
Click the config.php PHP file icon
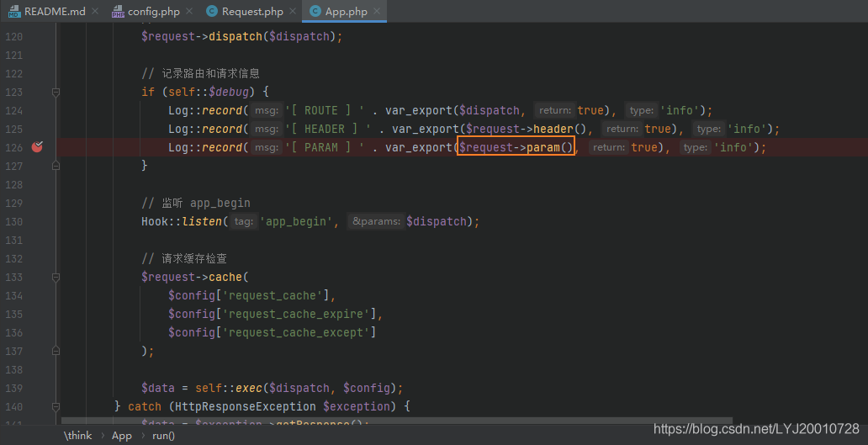(118, 11)
